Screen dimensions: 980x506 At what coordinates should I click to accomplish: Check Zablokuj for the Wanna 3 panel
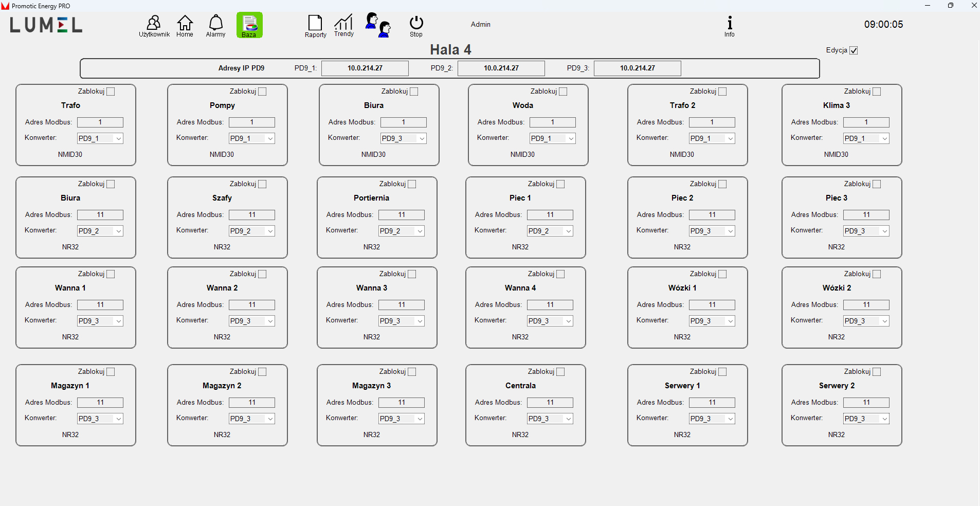pyautogui.click(x=412, y=274)
